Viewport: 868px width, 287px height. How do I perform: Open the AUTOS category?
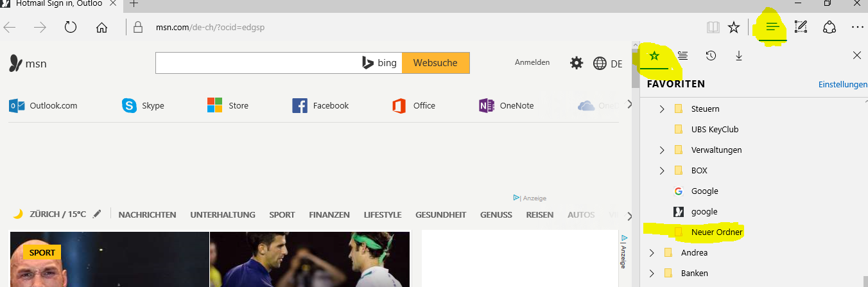(x=581, y=214)
